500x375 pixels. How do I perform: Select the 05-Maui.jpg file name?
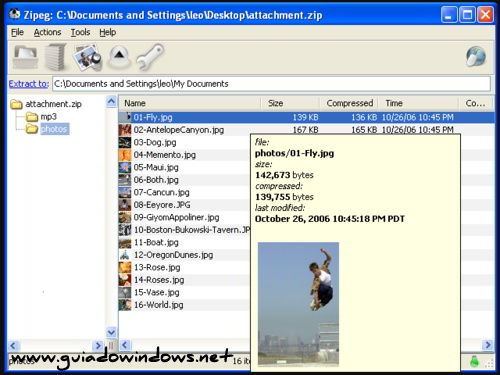point(156,167)
